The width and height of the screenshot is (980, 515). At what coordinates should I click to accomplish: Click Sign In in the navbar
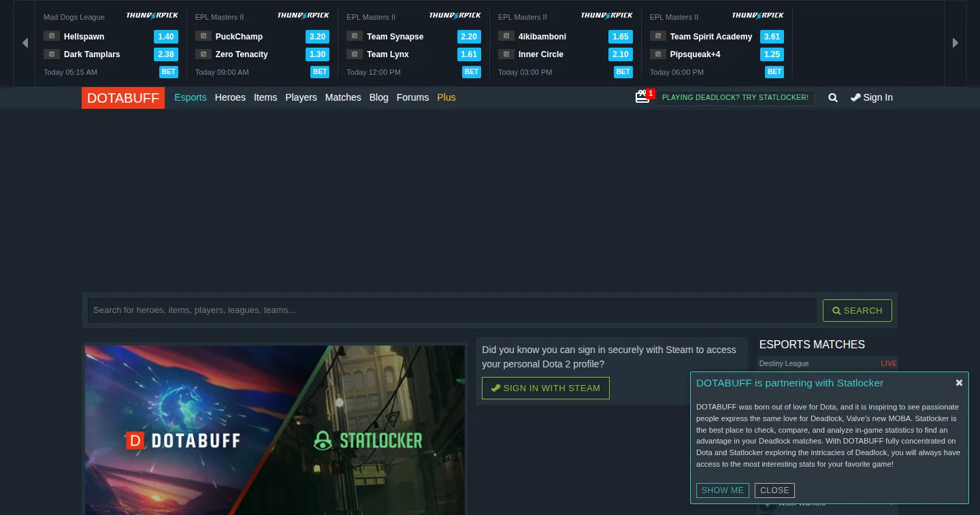click(872, 97)
